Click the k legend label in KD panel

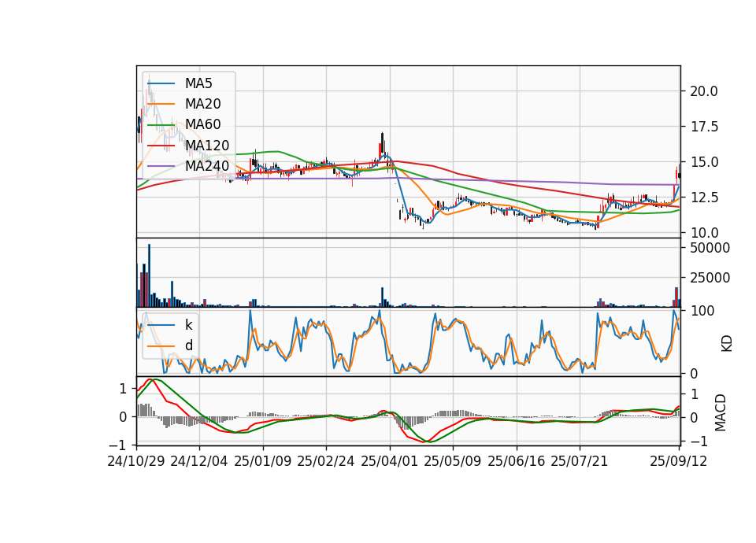188,325
